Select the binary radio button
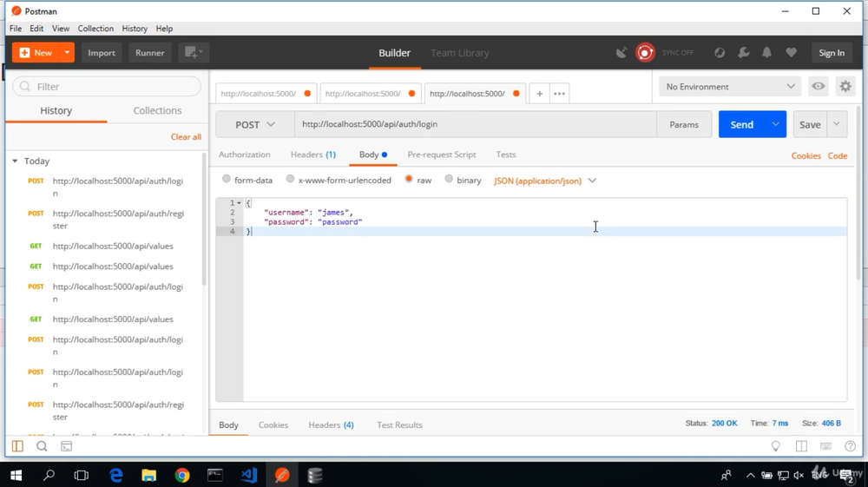868x487 pixels. coord(449,179)
